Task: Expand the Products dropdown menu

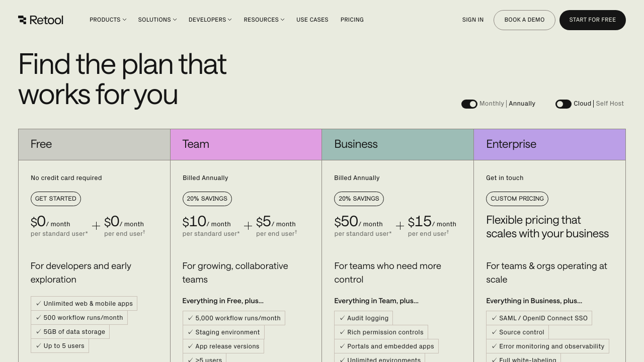Action: pyautogui.click(x=108, y=20)
